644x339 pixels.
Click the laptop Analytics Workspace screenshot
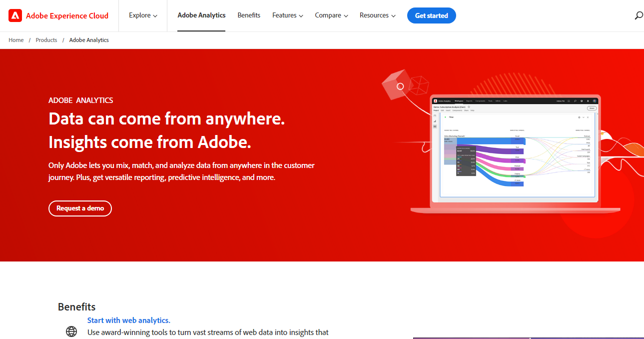(515, 150)
